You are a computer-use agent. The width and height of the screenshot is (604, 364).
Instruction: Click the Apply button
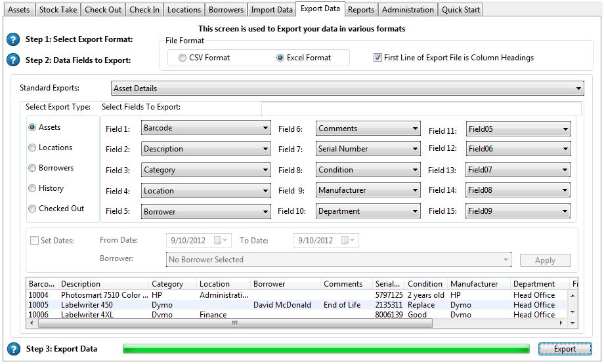coord(545,260)
